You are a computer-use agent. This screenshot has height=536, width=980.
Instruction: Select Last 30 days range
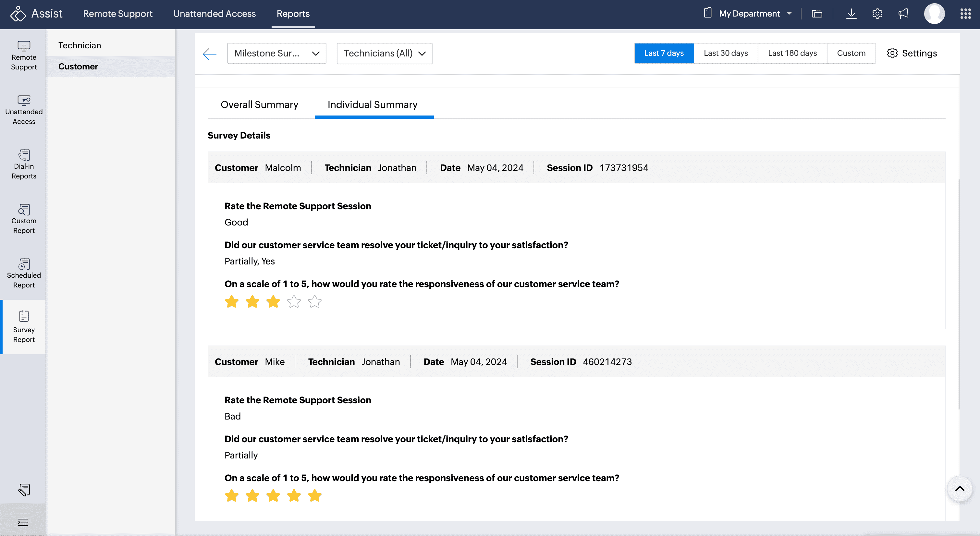726,53
